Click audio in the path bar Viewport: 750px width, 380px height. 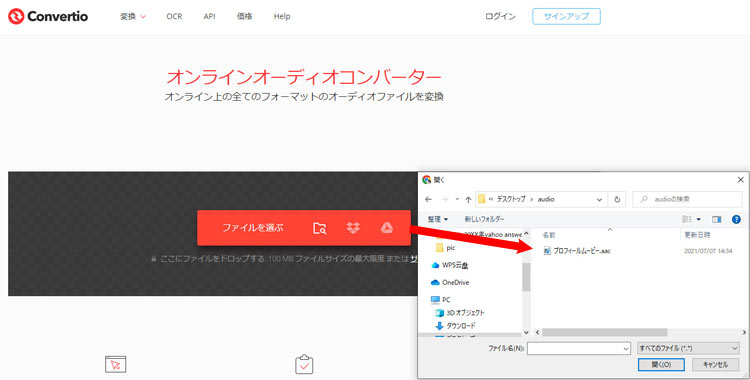point(546,199)
